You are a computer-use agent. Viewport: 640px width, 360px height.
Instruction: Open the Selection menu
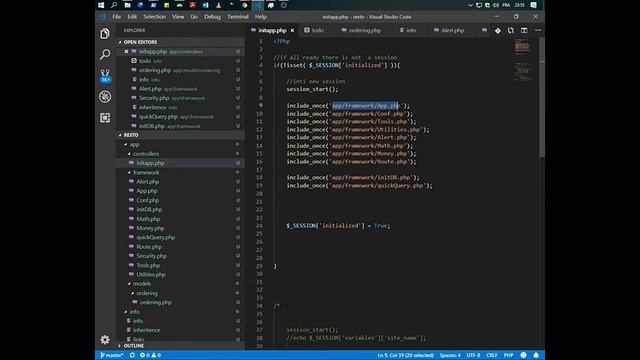coord(155,17)
